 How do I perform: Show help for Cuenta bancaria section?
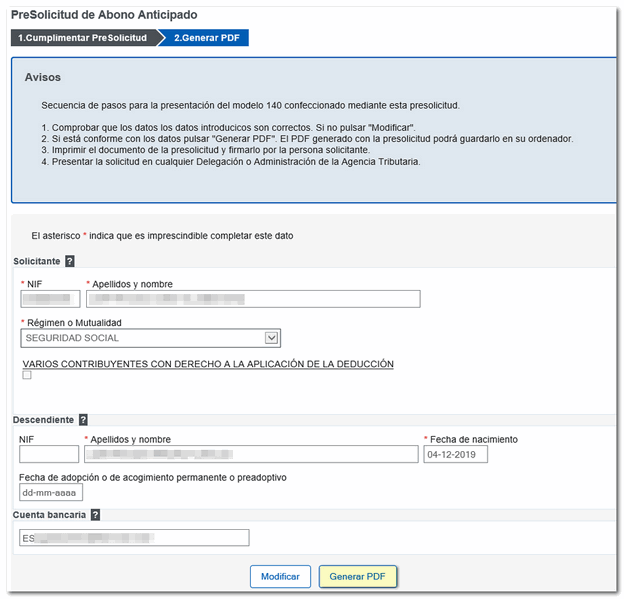pos(95,515)
